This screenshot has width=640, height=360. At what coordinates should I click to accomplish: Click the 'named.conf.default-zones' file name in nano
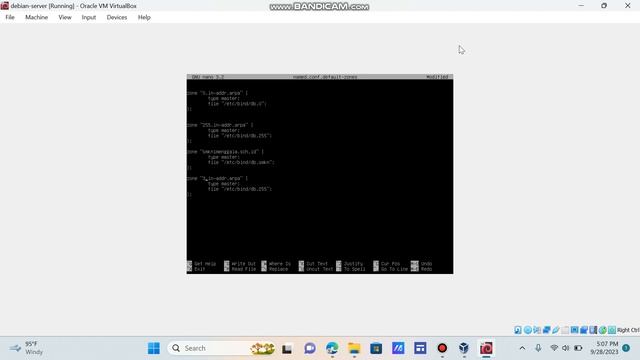pos(325,77)
